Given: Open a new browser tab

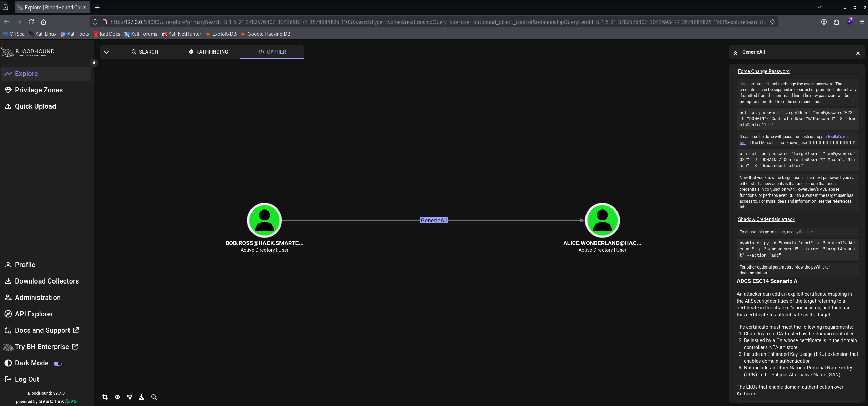Looking at the screenshot, I should coord(97,7).
